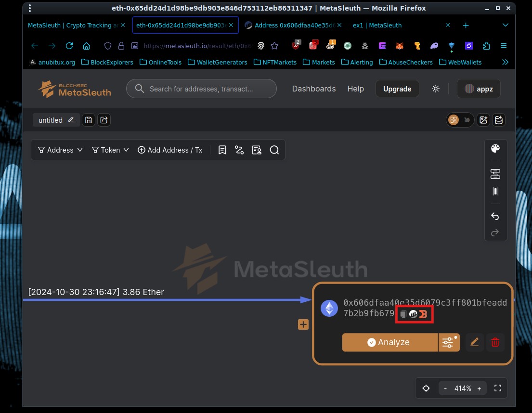Viewport: 532px width, 413px height.
Task: Click the path tracing nodes icon
Action: tap(239, 150)
